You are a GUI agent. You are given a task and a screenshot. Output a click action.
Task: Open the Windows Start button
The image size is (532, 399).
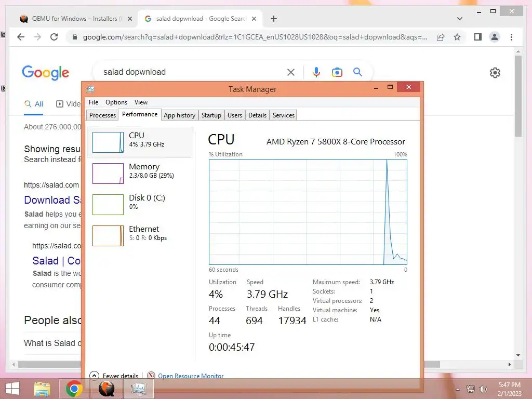point(12,389)
